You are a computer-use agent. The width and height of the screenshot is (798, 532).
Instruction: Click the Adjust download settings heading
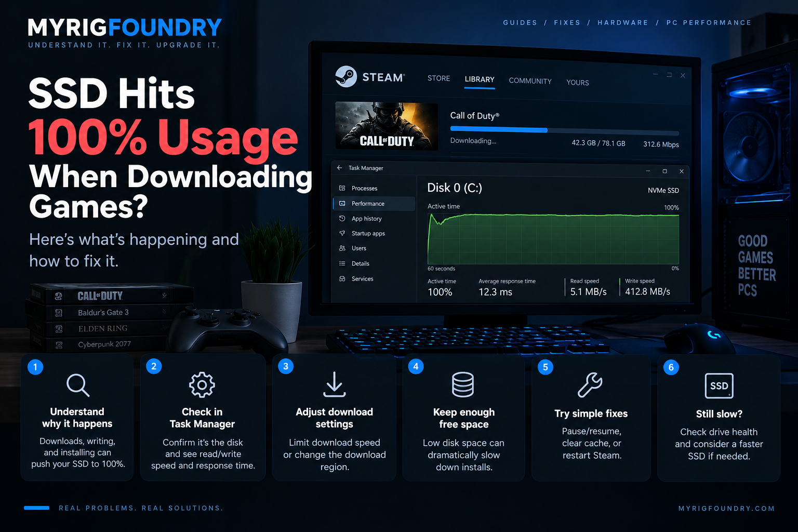coord(335,418)
